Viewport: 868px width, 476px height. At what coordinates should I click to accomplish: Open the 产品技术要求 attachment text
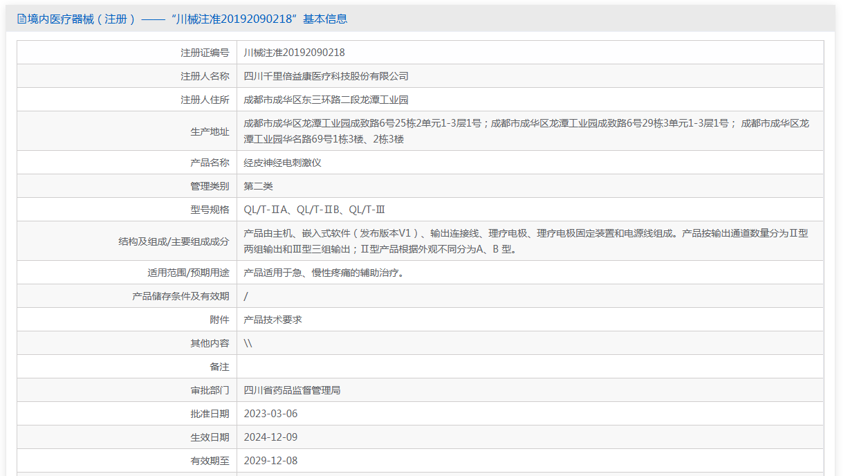pos(273,320)
